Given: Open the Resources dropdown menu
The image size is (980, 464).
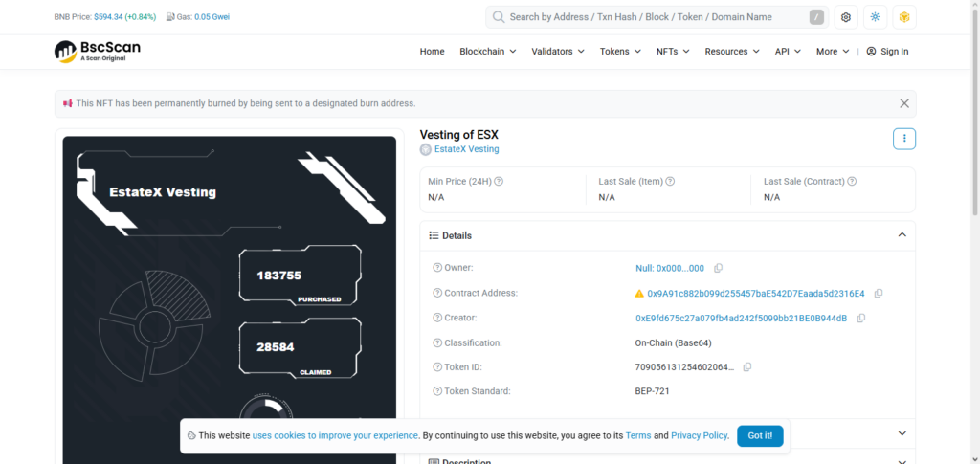Looking at the screenshot, I should click(732, 52).
